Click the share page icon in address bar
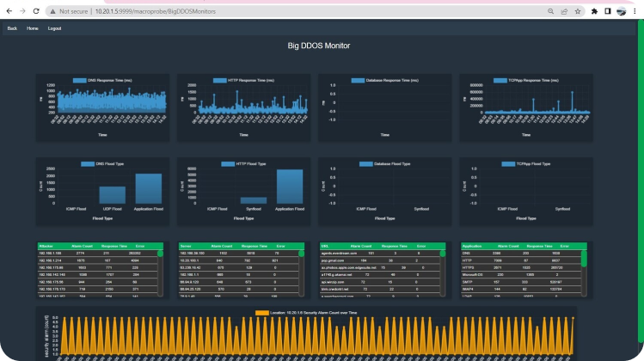This screenshot has height=361, width=644. click(562, 12)
